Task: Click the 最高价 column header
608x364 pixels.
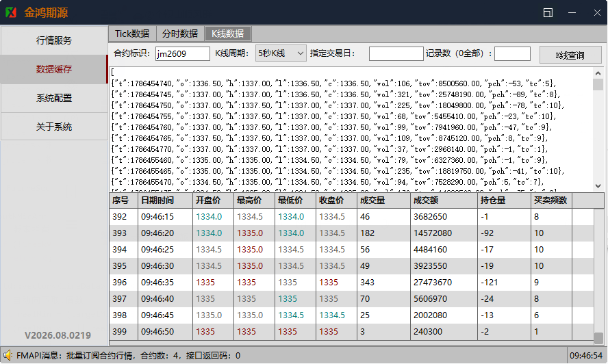Action: [x=254, y=200]
